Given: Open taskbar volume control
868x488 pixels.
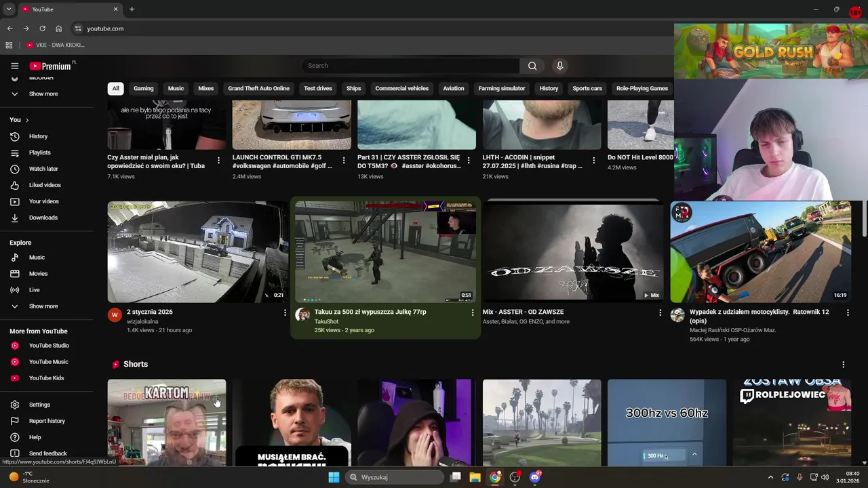Looking at the screenshot, I should (x=825, y=477).
